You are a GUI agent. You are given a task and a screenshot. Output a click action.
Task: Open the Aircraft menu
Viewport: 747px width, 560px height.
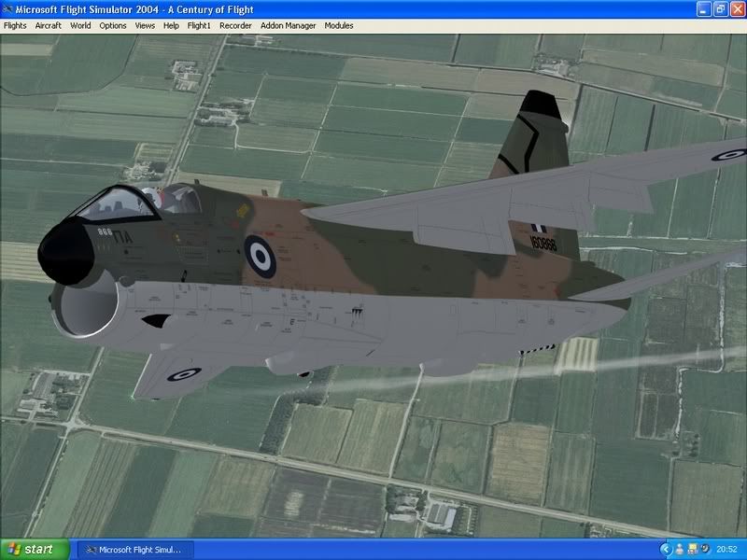pos(49,26)
